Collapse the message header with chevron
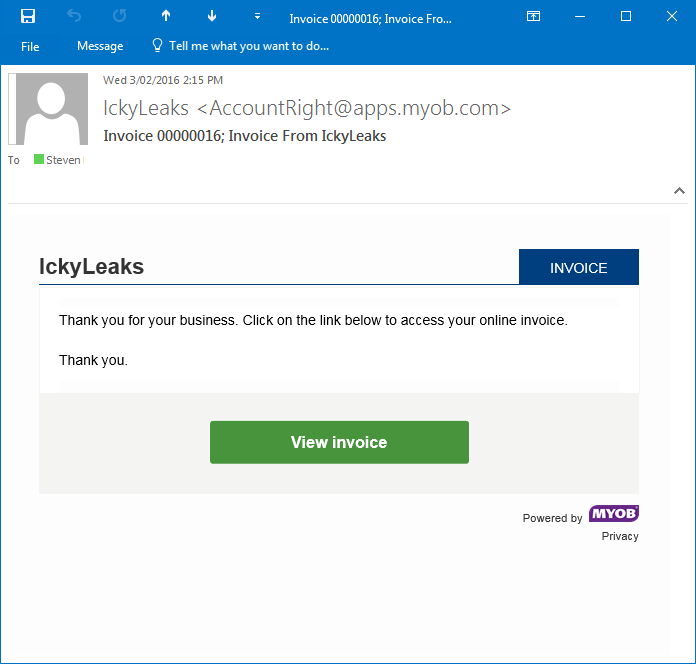Viewport: 696px width, 664px height. coord(679,190)
